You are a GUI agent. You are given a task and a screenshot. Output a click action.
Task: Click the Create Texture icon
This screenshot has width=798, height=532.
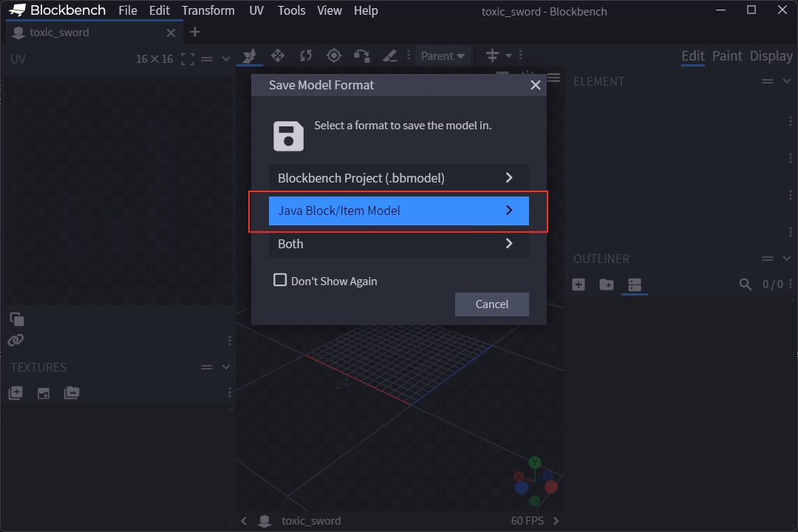pyautogui.click(x=44, y=393)
